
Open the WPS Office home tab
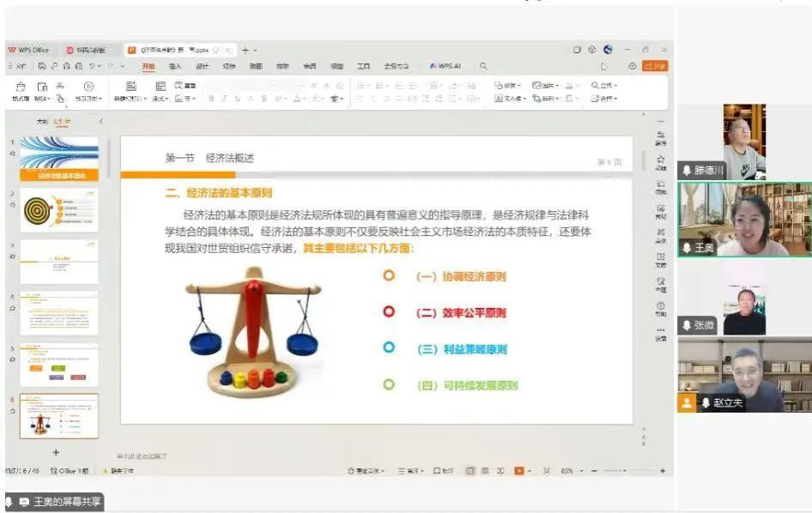[29, 51]
